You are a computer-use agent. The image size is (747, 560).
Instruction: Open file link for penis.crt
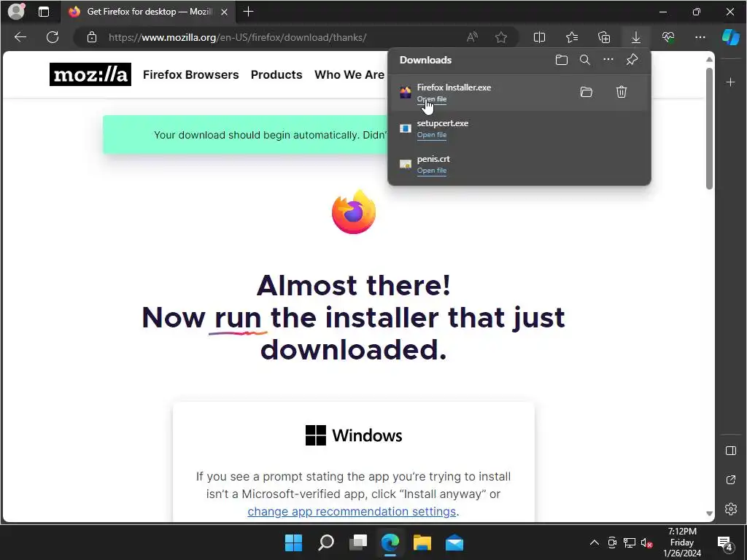coord(432,171)
